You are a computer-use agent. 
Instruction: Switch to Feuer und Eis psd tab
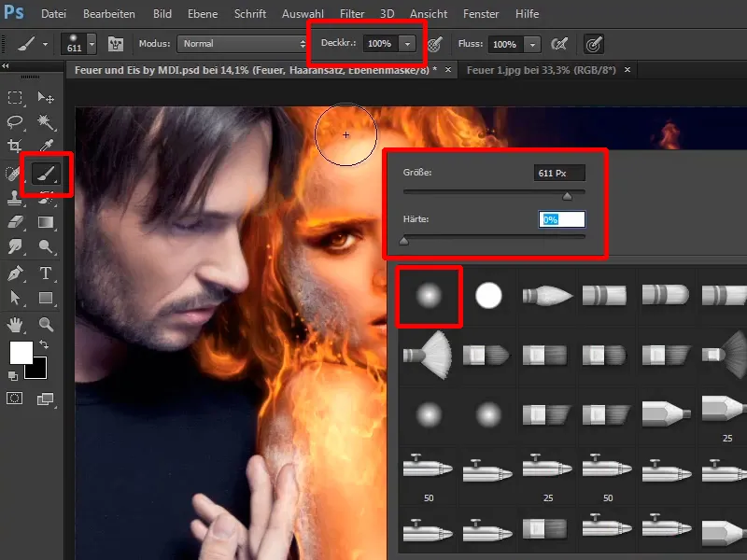pos(256,70)
